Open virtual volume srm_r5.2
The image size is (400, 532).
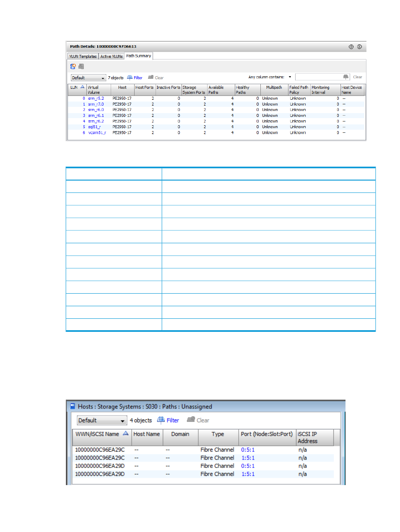tap(96, 98)
